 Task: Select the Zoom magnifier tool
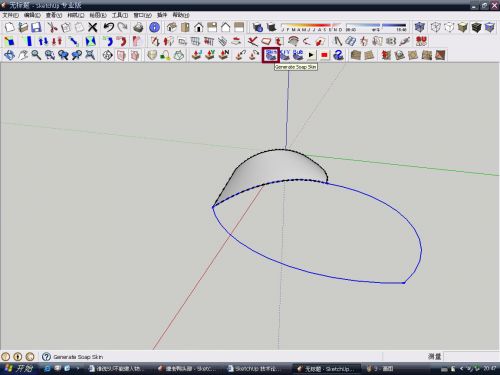tap(36, 55)
